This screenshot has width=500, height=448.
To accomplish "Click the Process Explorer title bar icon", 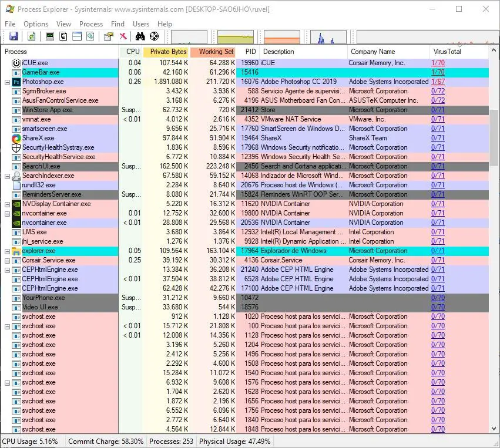I will 10,9.
